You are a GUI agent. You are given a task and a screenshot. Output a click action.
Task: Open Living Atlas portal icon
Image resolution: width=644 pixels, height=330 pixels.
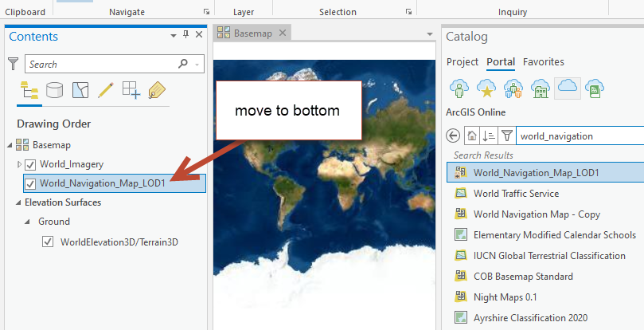(594, 88)
